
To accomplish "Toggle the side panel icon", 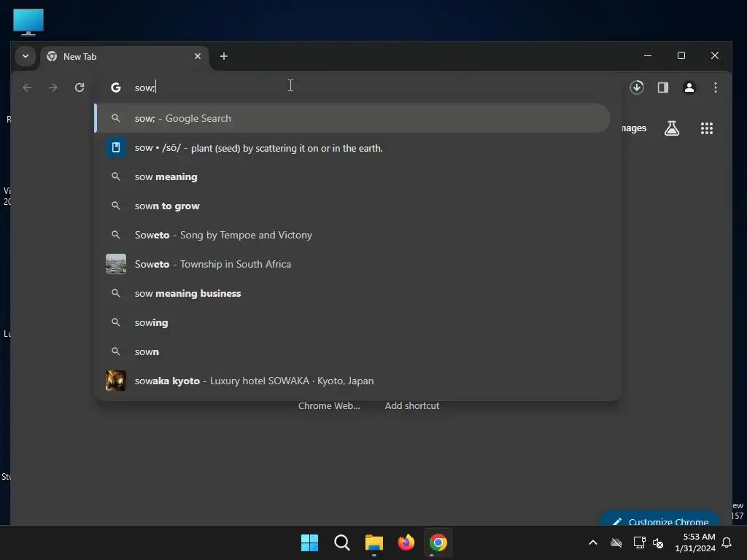I will click(662, 87).
